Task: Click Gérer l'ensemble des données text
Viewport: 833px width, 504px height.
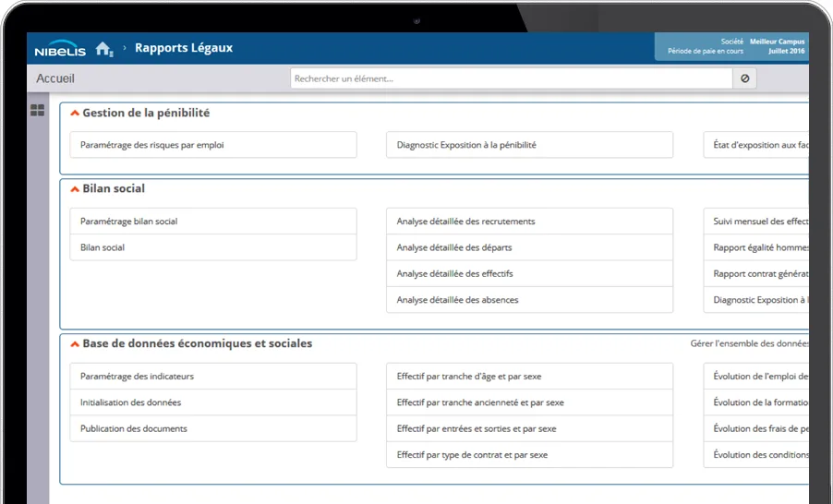Action: pyautogui.click(x=749, y=343)
